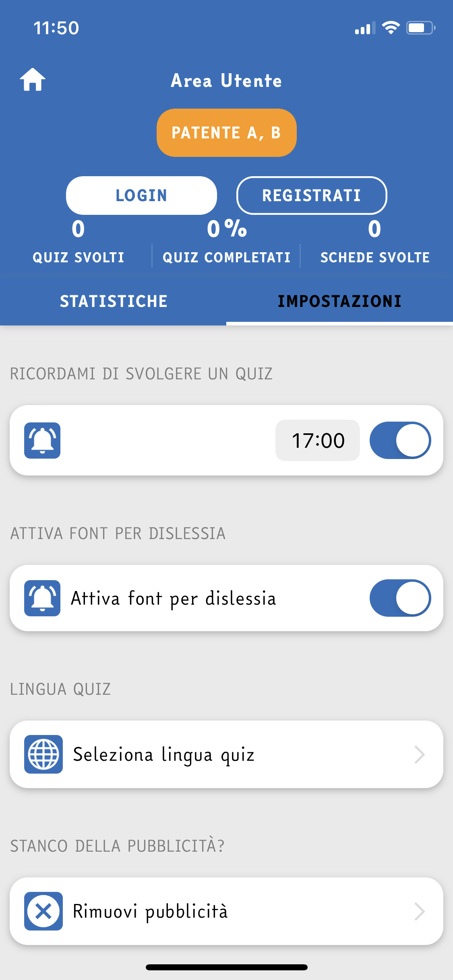This screenshot has width=453, height=980.
Task: Switch to the STATISTICHE tab
Action: [x=114, y=301]
